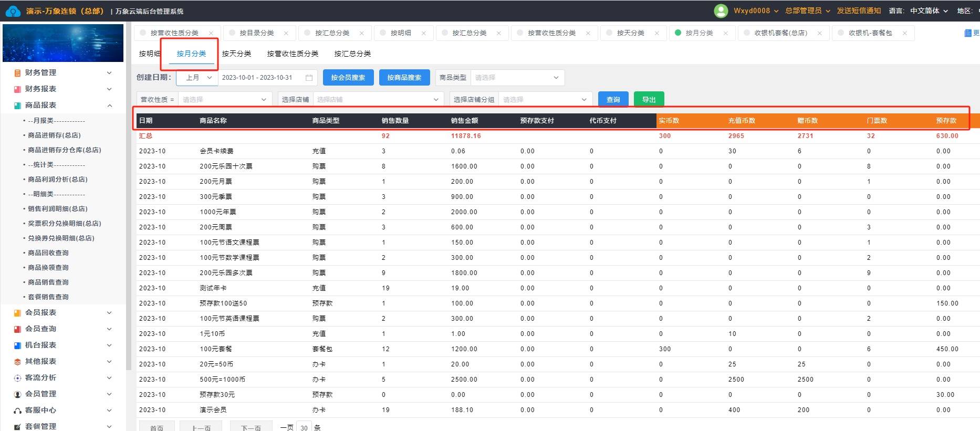Click the green user avatar icon
This screenshot has width=980, height=431.
click(721, 10)
